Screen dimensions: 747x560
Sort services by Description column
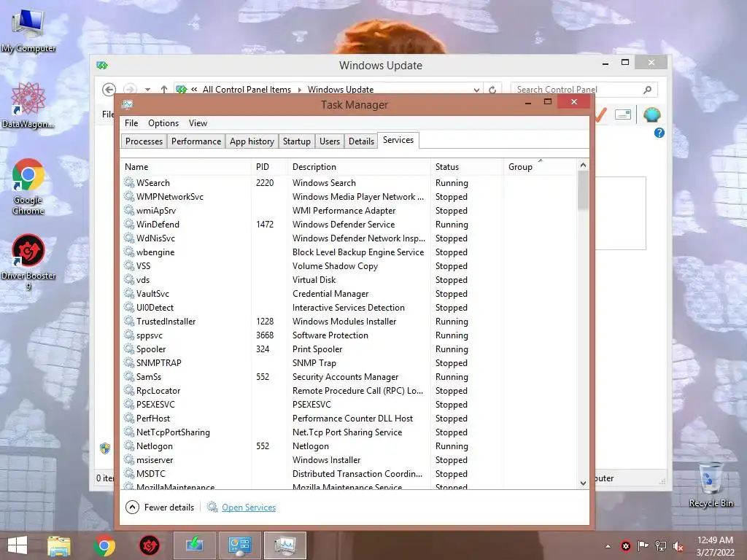pyautogui.click(x=359, y=167)
